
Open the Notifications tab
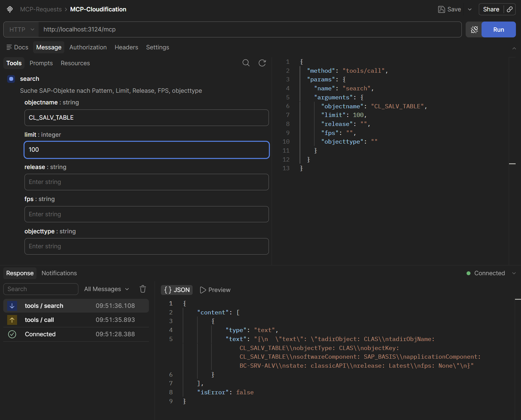click(59, 273)
